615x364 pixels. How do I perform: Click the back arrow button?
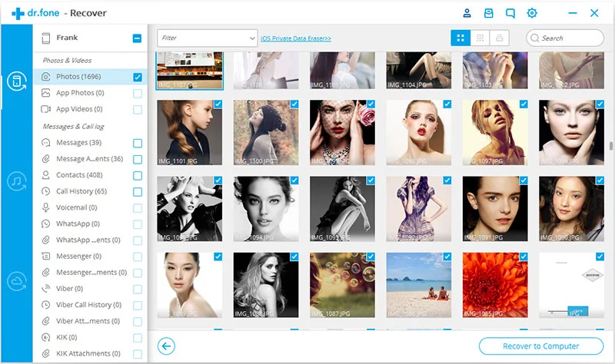166,346
